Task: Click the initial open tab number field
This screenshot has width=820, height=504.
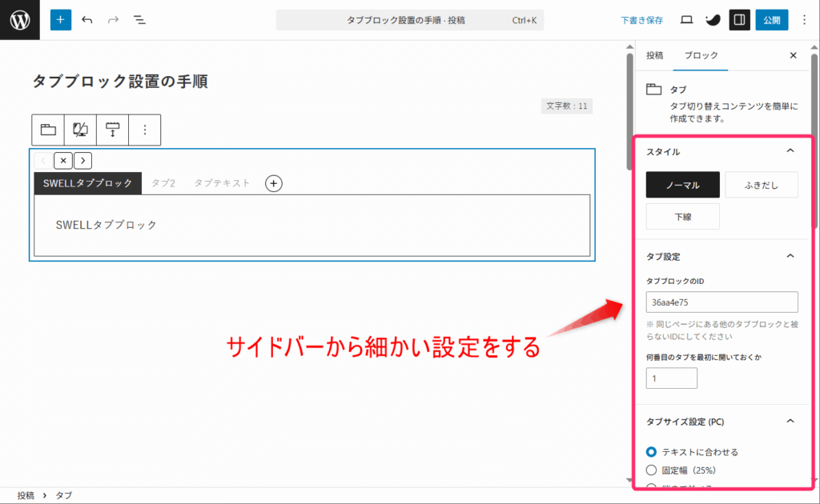Action: point(672,378)
